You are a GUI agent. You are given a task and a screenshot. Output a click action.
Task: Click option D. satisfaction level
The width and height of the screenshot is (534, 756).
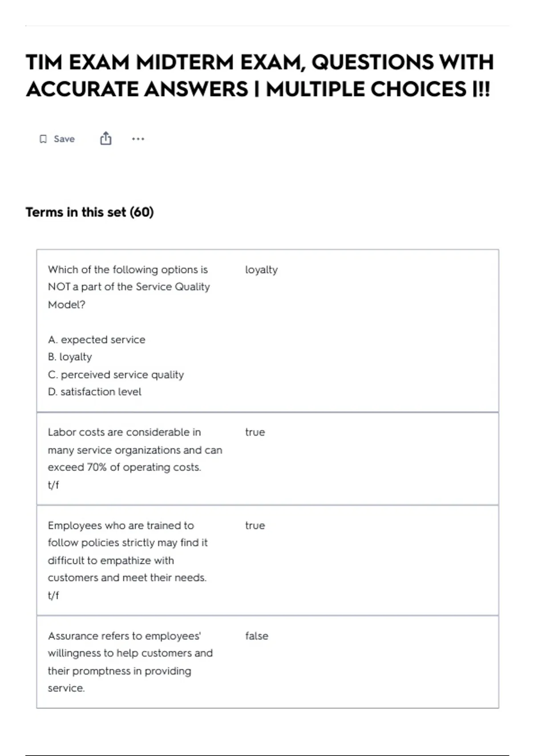coord(94,392)
